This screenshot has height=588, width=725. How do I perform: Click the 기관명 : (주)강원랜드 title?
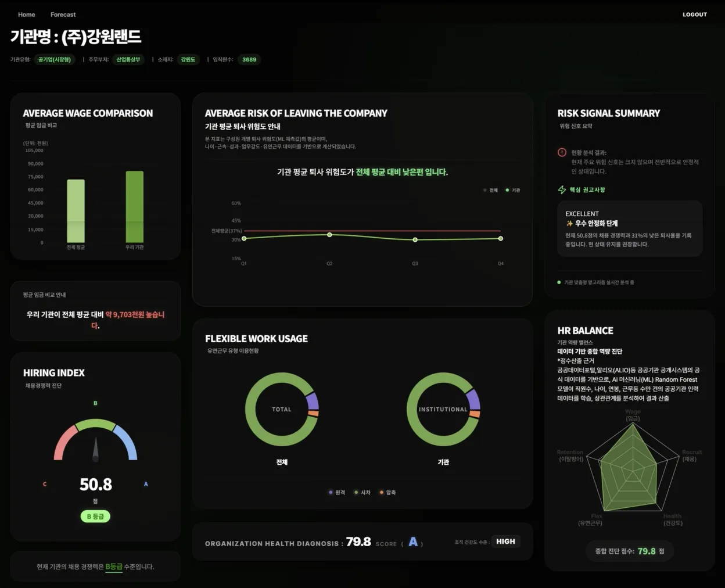[x=76, y=37]
